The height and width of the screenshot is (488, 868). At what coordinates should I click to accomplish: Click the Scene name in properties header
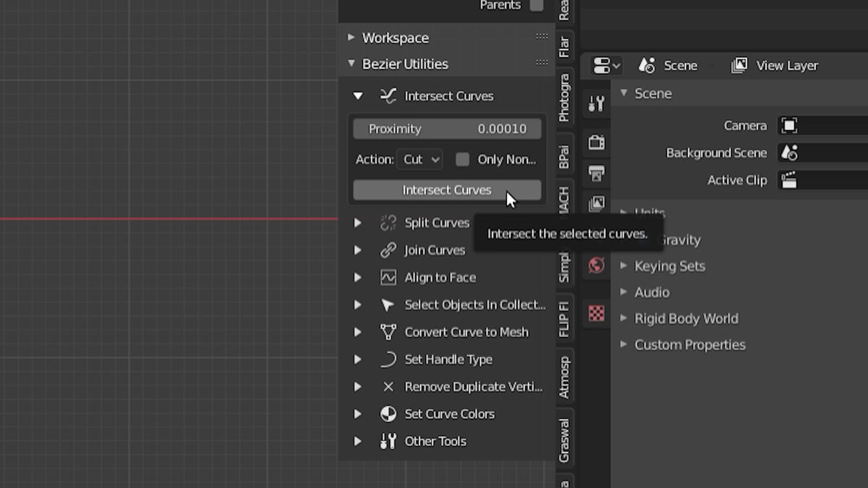[x=681, y=65]
